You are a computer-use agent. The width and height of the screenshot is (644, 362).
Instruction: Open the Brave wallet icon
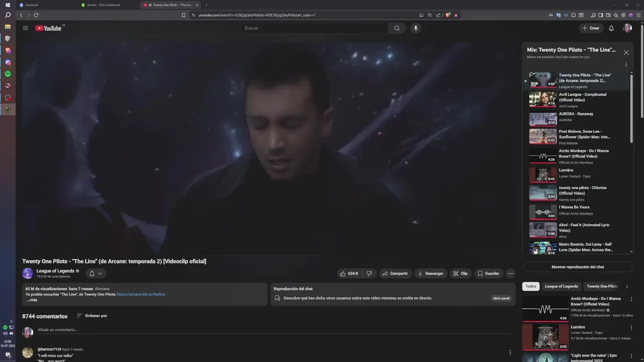pyautogui.click(x=608, y=15)
